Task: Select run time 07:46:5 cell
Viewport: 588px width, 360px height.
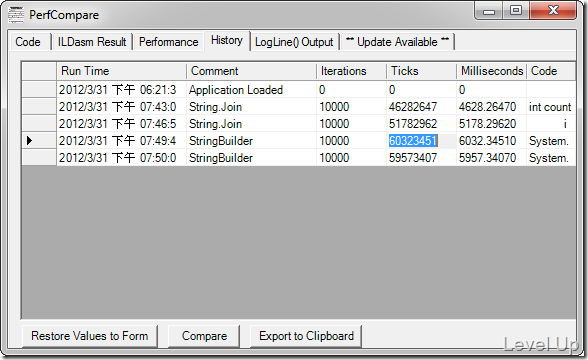Action: 121,124
